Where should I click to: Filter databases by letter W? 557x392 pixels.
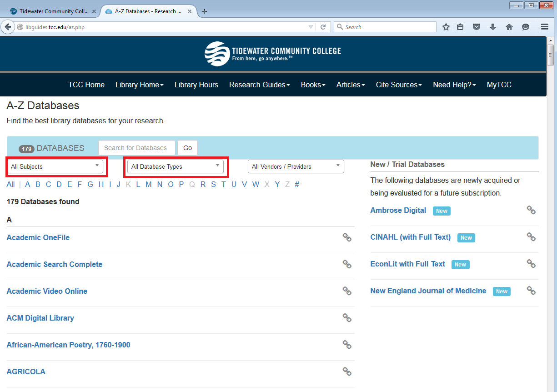(x=256, y=184)
